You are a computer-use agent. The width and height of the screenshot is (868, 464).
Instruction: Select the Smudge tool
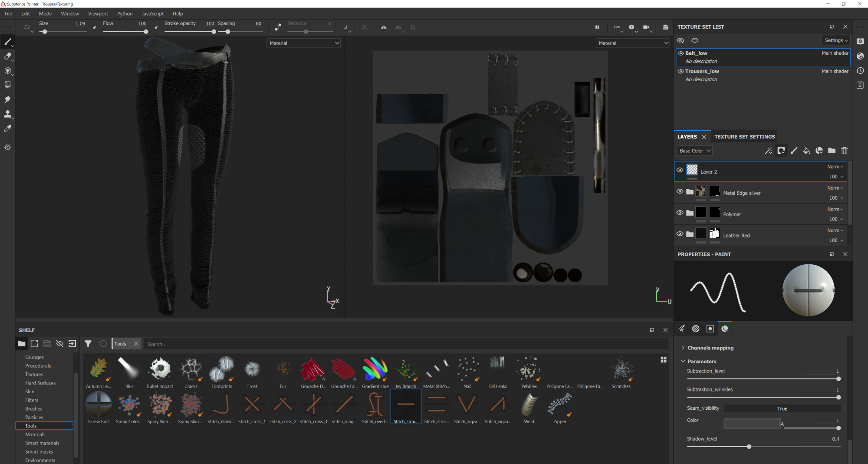pyautogui.click(x=7, y=99)
